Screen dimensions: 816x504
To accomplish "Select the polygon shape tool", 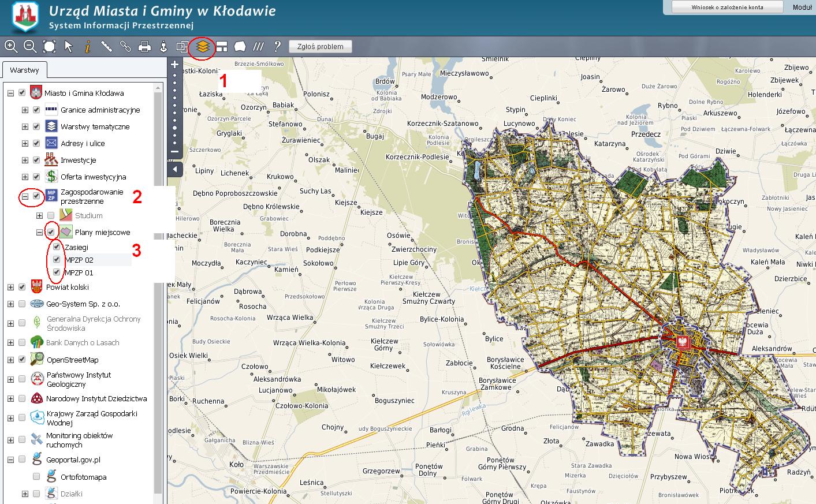I will click(x=240, y=47).
